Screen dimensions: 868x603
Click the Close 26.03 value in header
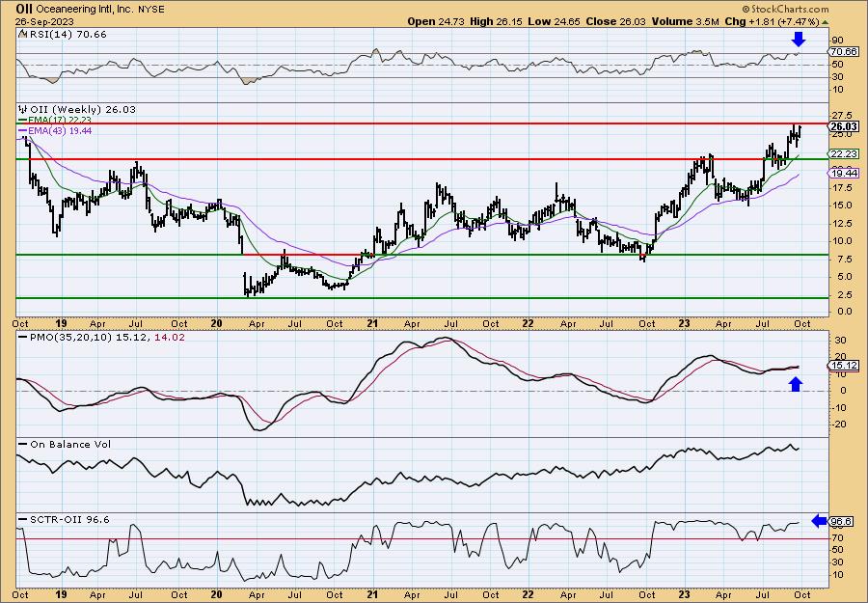614,21
